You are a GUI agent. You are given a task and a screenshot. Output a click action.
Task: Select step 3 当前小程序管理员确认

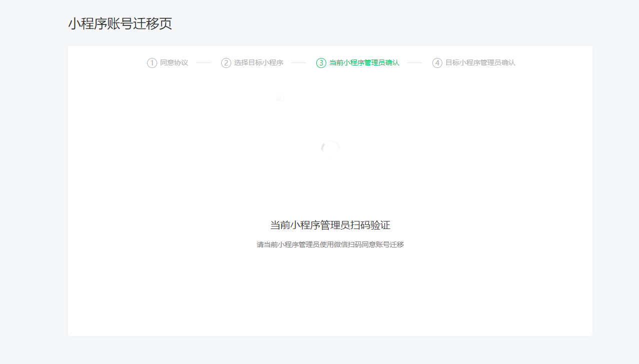pyautogui.click(x=358, y=63)
